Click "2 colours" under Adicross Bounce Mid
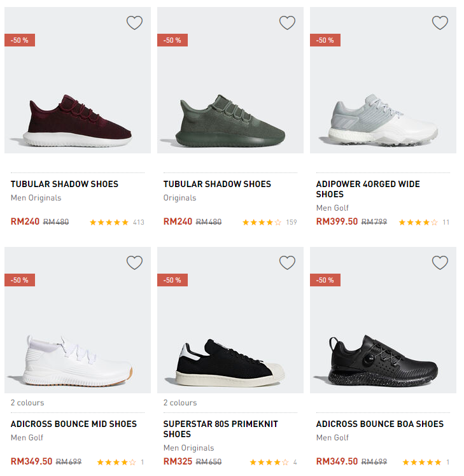 [x=27, y=403]
